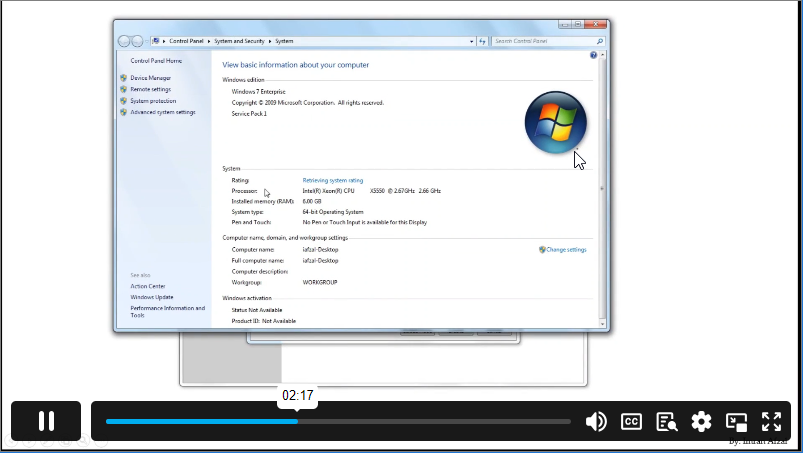This screenshot has height=453, width=803.
Task: Go to Control Panel Home
Action: (156, 60)
